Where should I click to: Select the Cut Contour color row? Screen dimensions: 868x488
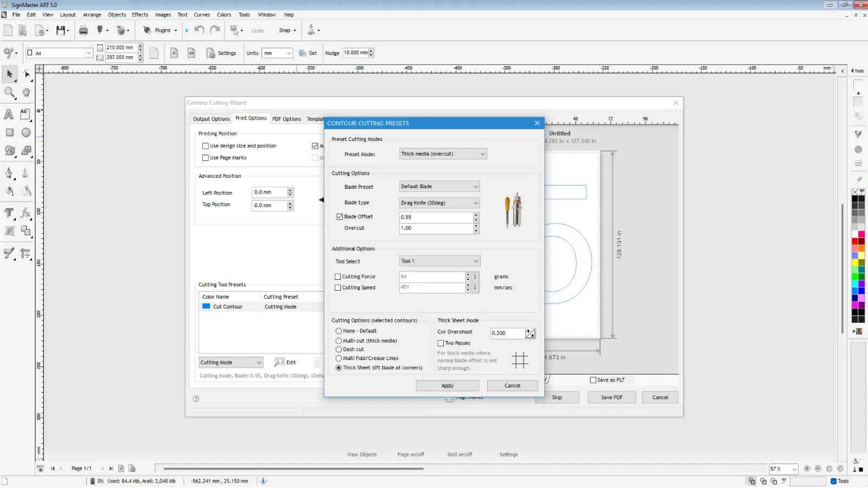pyautogui.click(x=261, y=307)
